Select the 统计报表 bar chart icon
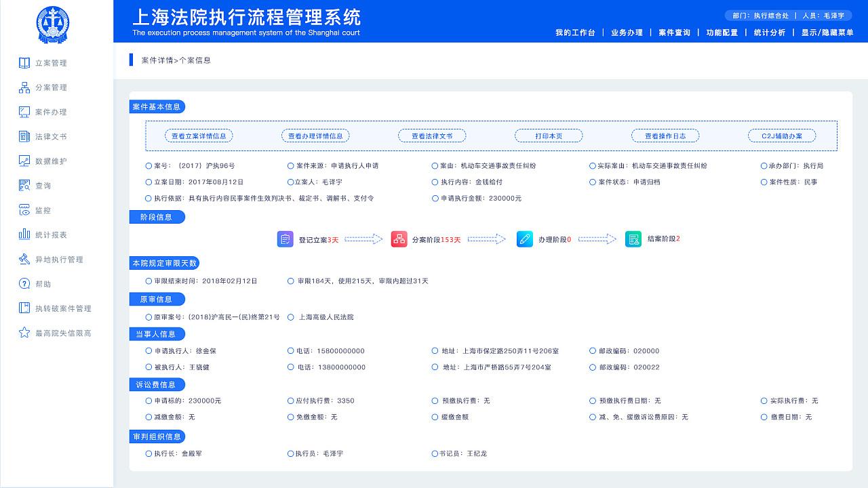The height and width of the screenshot is (488, 868). tap(24, 235)
